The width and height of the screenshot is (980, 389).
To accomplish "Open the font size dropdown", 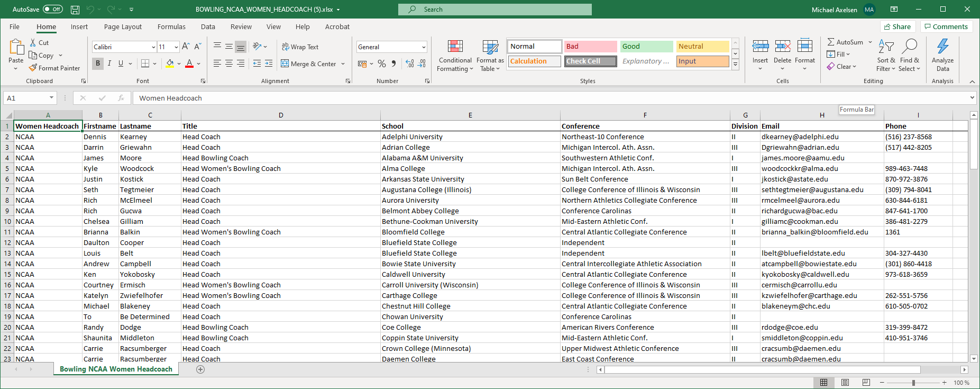I will [x=176, y=47].
